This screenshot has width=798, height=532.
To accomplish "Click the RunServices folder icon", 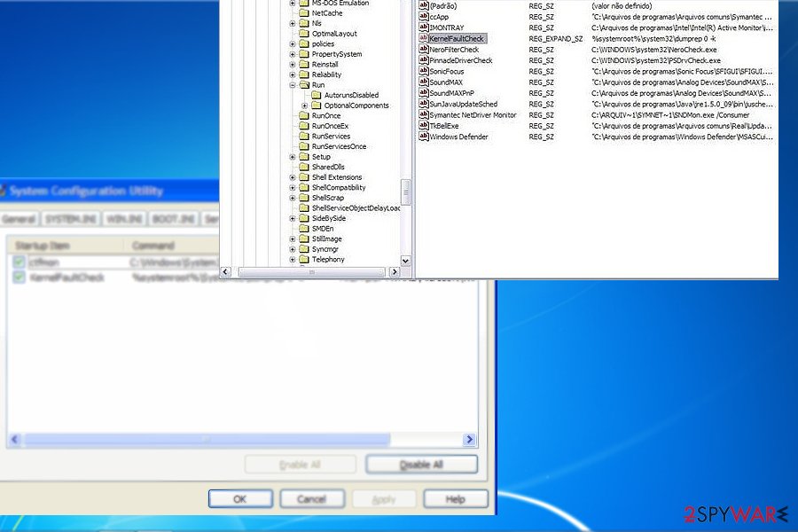I will tap(304, 136).
